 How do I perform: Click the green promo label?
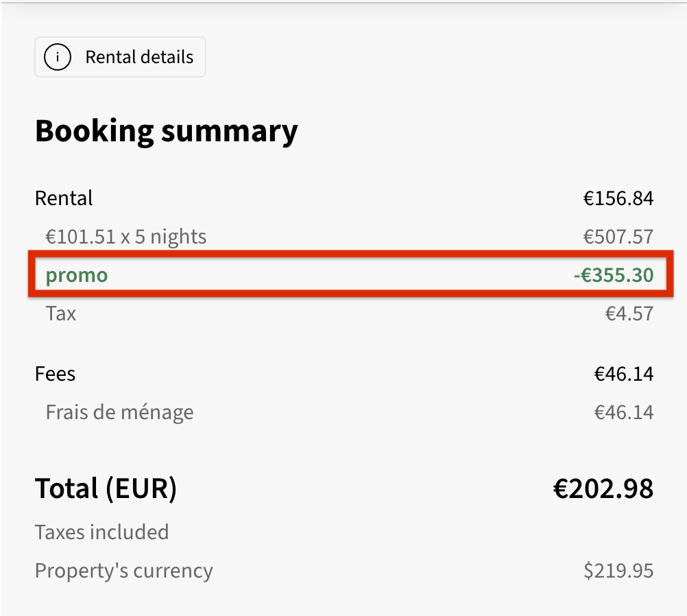76,276
